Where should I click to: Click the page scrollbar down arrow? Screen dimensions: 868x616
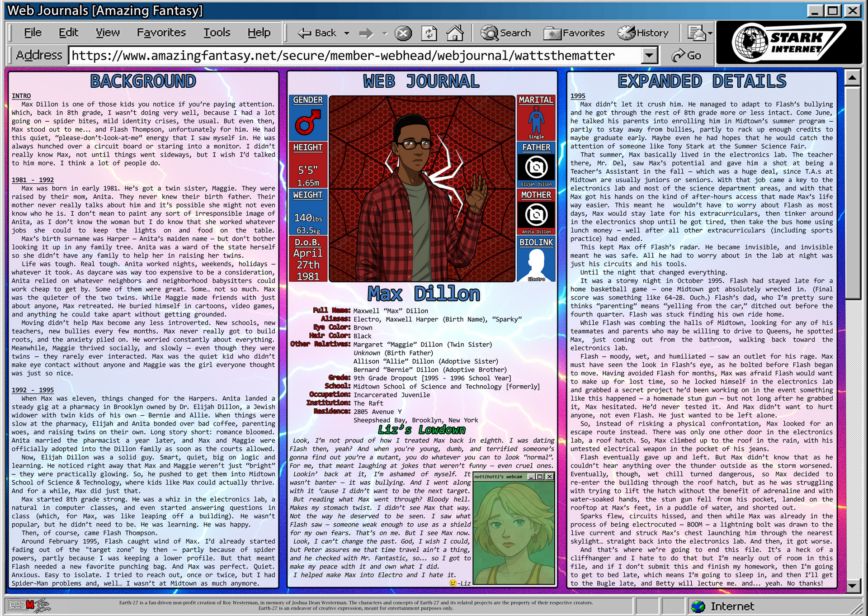(852, 586)
